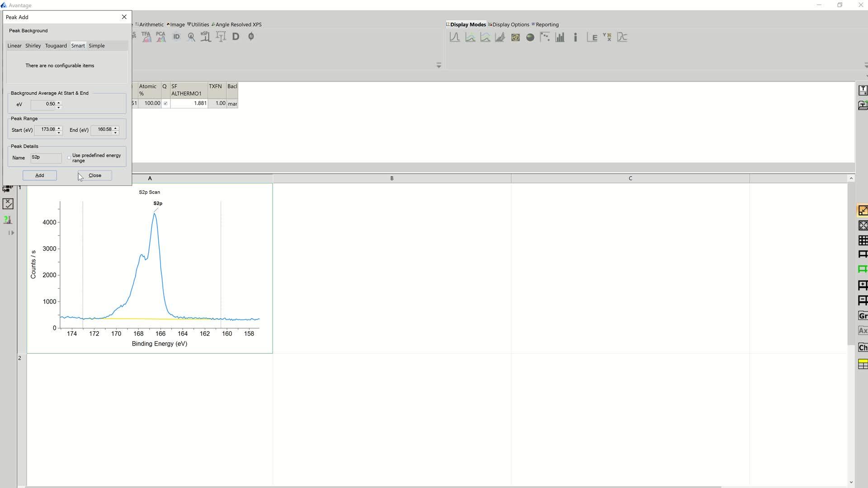Viewport: 868px width, 488px height.
Task: Click the phi symbol toolbar icon
Action: pos(251,37)
